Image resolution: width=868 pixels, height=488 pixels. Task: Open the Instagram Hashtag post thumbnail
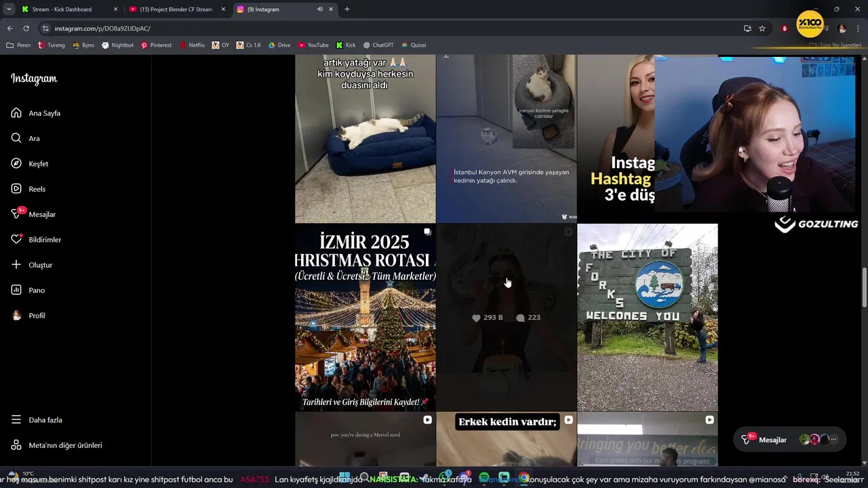(616, 139)
